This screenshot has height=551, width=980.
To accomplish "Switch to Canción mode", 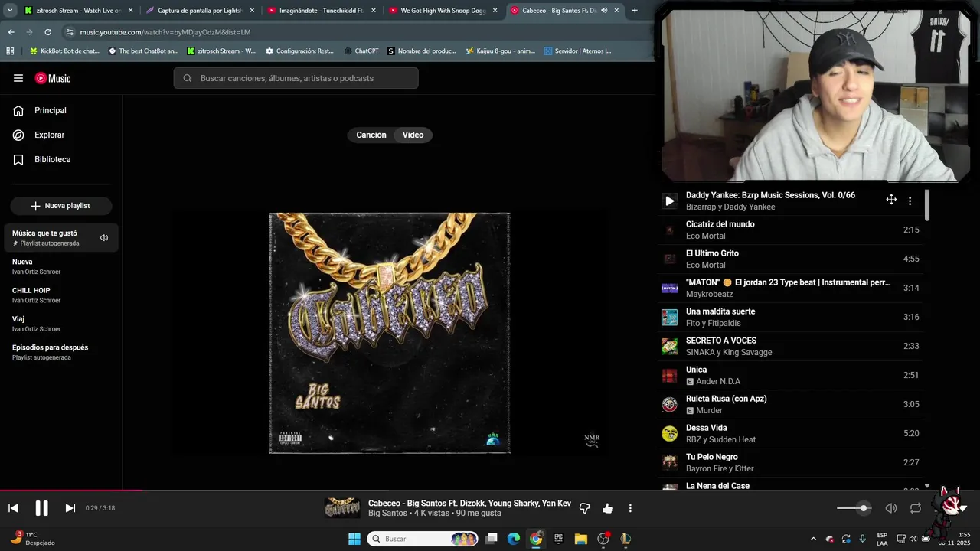I will 371,135.
